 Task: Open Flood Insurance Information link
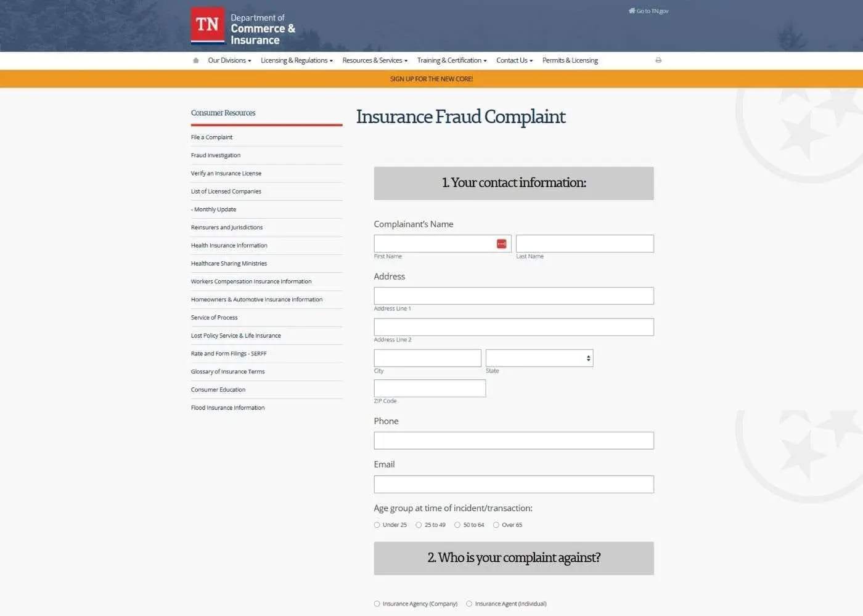[227, 408]
